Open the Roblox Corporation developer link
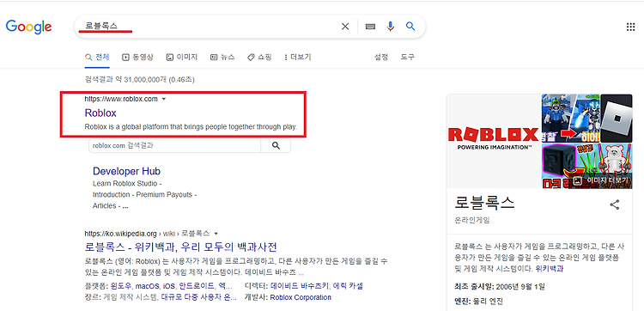Viewport: 644px width, 311px height. [301, 297]
